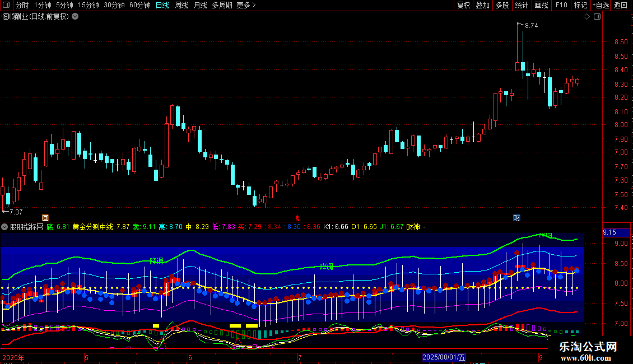Open the F10 company info
The image size is (633, 364).
[561, 5]
